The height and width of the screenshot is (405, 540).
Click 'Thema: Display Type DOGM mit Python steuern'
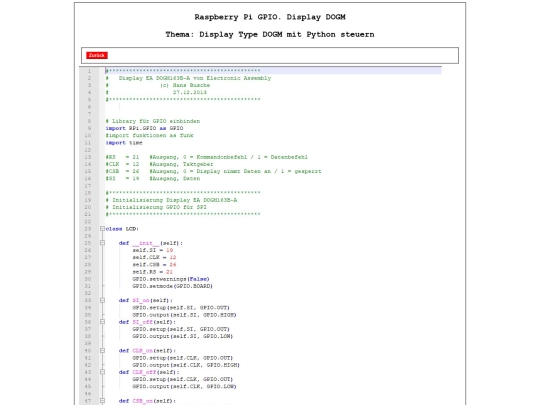270,34
